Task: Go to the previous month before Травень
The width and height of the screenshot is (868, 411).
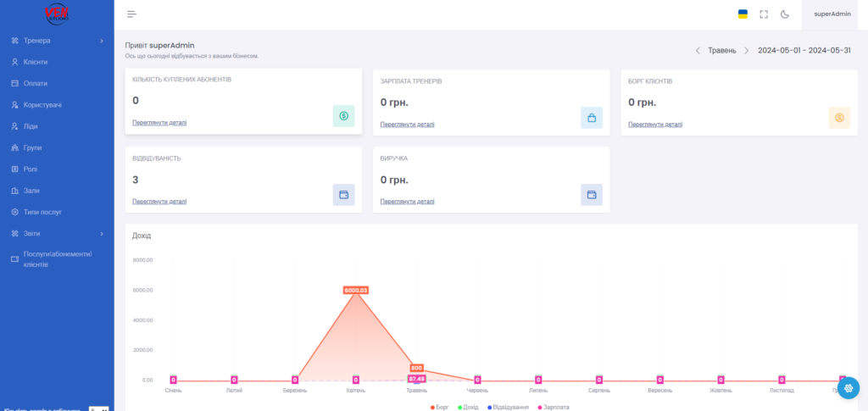Action: pyautogui.click(x=698, y=50)
